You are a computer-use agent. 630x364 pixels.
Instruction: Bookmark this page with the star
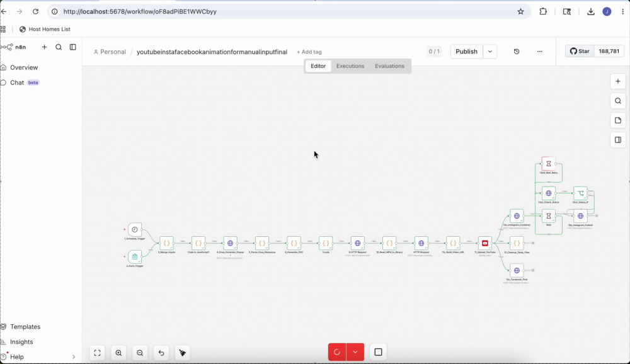click(521, 12)
